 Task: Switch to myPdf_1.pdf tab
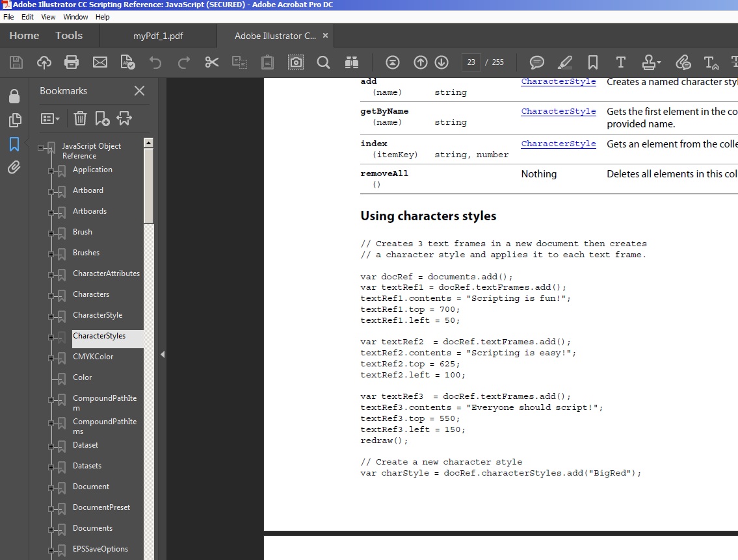158,36
